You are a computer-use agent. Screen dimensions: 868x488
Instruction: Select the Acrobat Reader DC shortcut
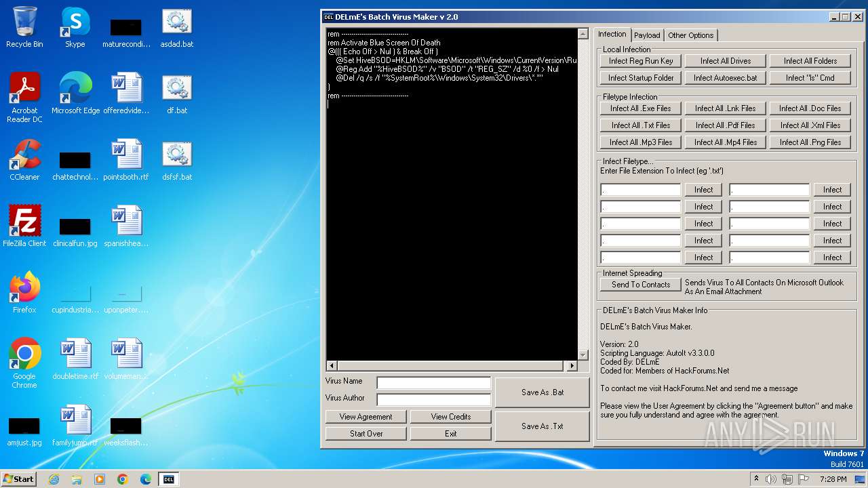(x=24, y=98)
